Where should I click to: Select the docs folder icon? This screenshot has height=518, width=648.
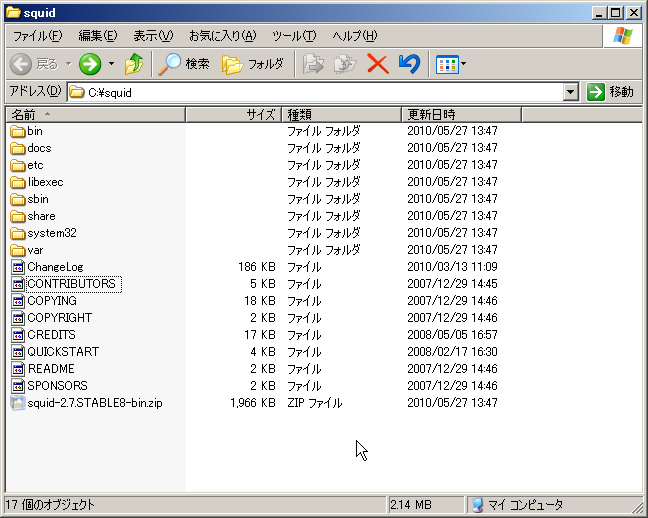pyautogui.click(x=18, y=148)
